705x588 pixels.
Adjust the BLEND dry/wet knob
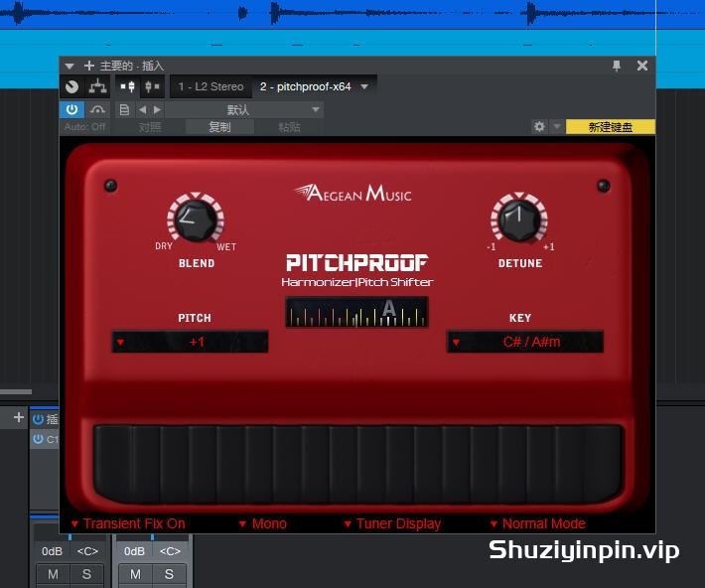[196, 220]
